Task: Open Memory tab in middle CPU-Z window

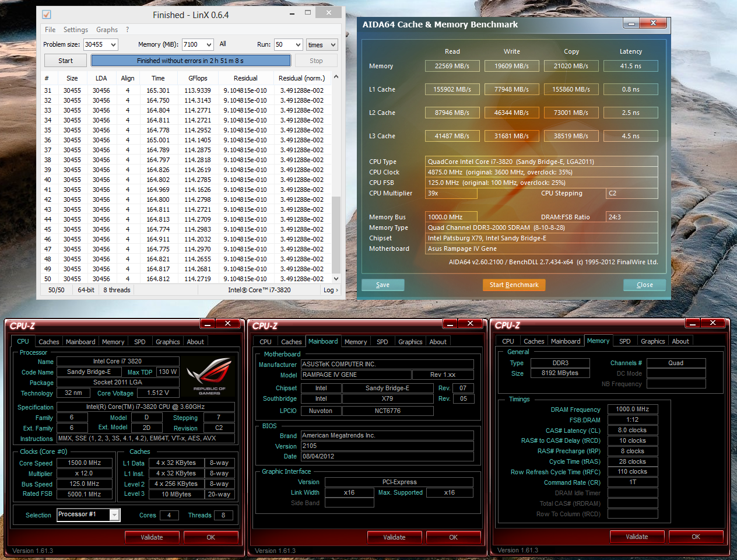Action: coord(356,342)
